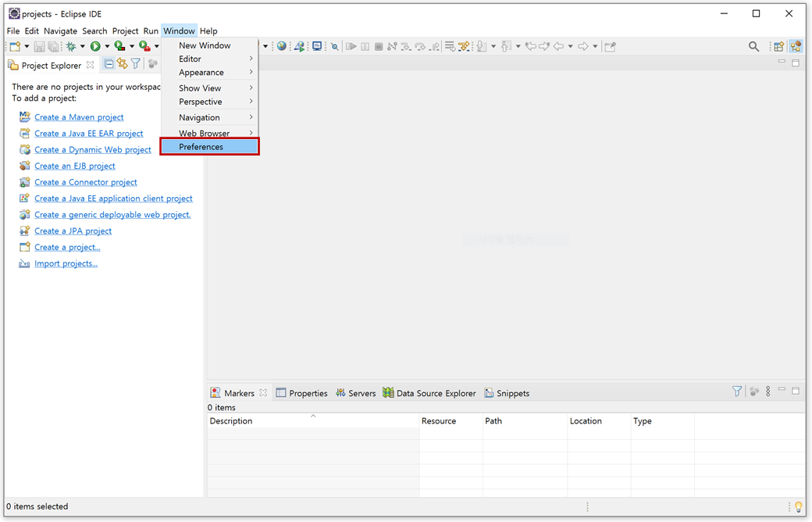Click the Previous Annotation icon

tap(507, 47)
